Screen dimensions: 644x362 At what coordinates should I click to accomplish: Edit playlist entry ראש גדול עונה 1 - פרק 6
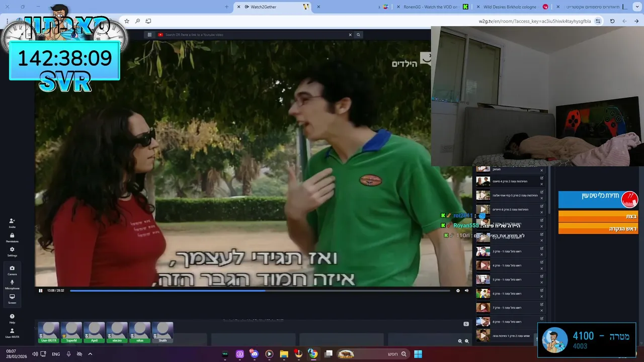pos(542,291)
